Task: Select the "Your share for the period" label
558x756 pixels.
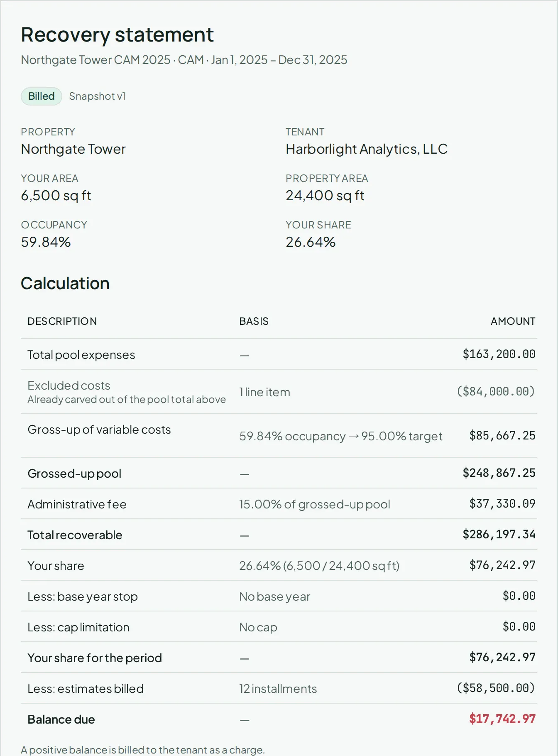Action: [x=95, y=658]
